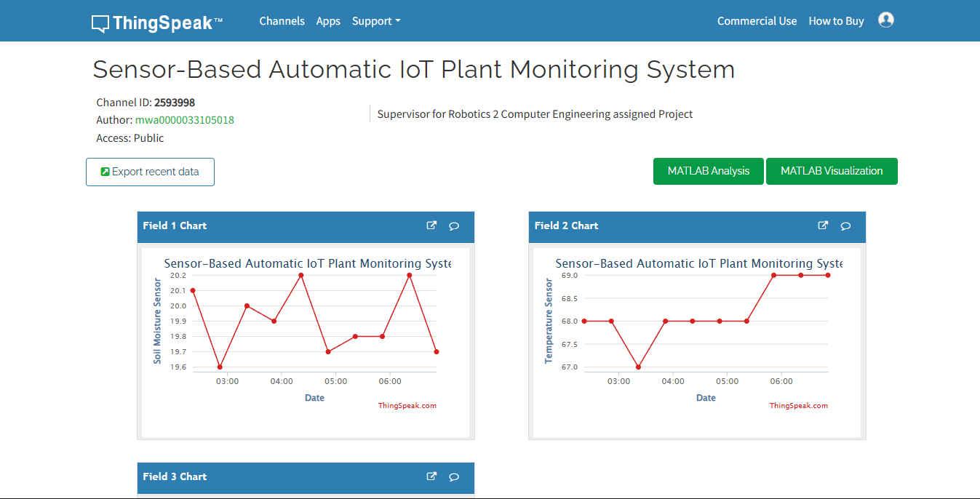This screenshot has height=499, width=980.
Task: Select the Channels menu item
Action: [x=282, y=20]
